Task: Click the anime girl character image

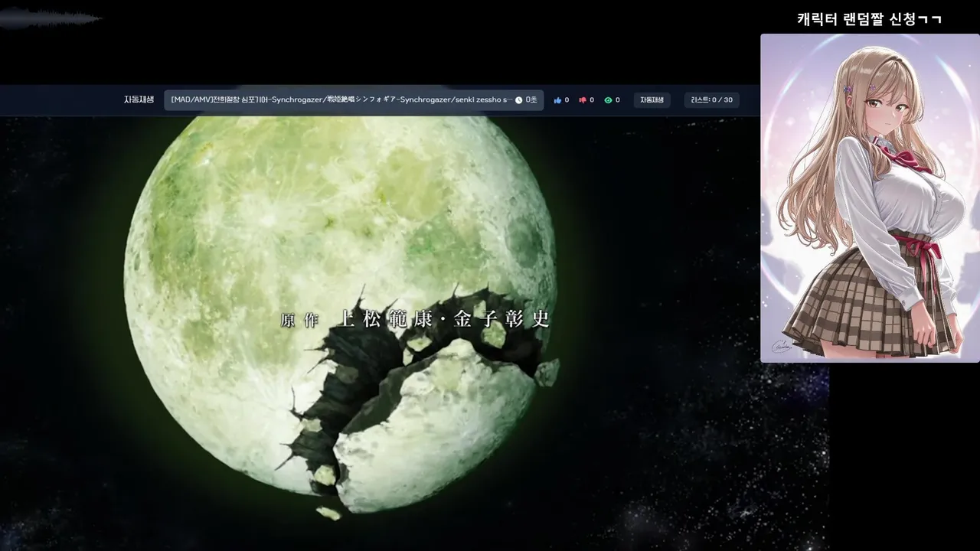Action: click(870, 198)
